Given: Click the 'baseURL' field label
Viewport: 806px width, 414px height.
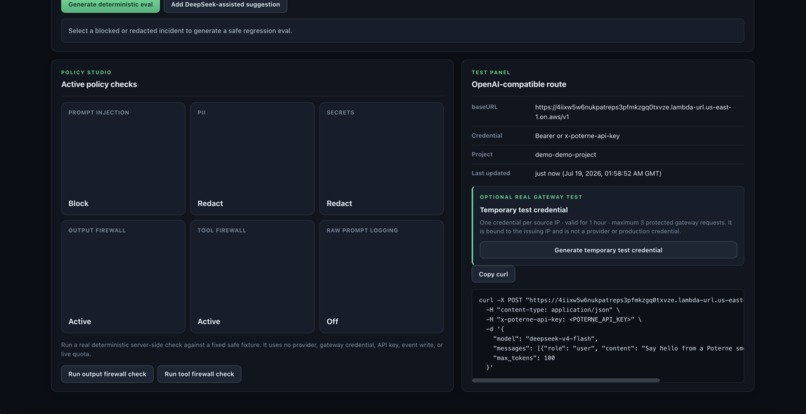Looking at the screenshot, I should click(485, 107).
